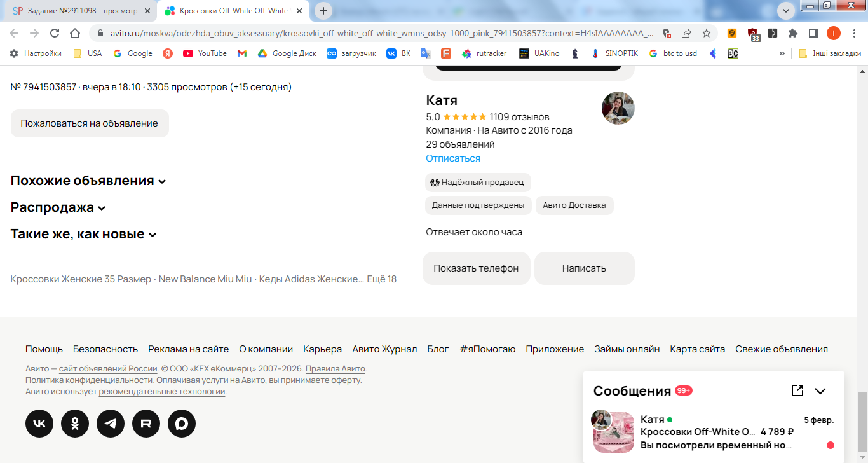Open the Telegram footer icon

click(111, 424)
